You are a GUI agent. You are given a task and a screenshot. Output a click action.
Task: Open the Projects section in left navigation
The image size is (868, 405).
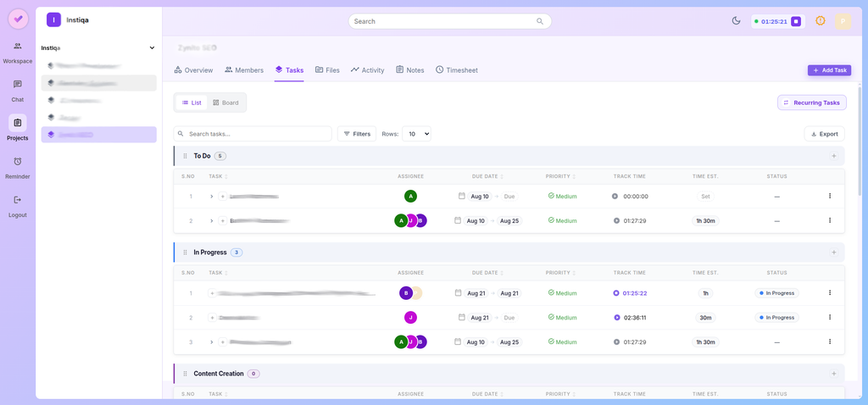tap(18, 128)
